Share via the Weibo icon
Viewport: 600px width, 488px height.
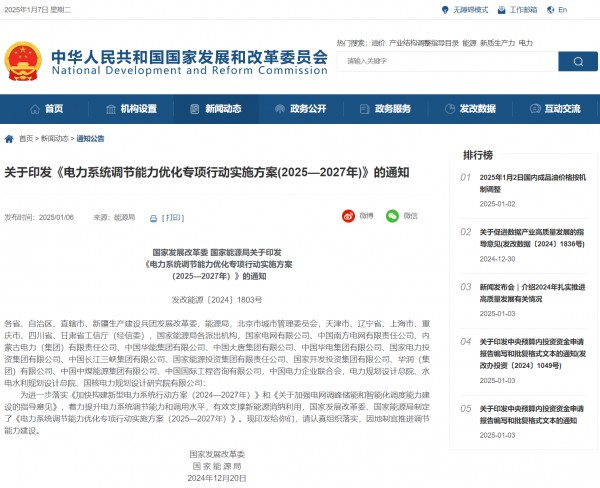coord(348,216)
